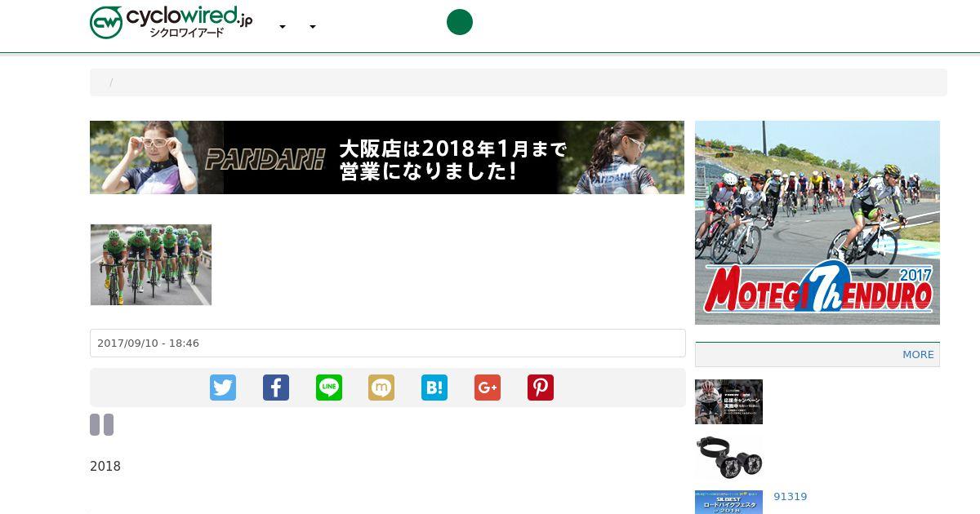Share article on Google Plus
This screenshot has width=980, height=514.
(488, 388)
